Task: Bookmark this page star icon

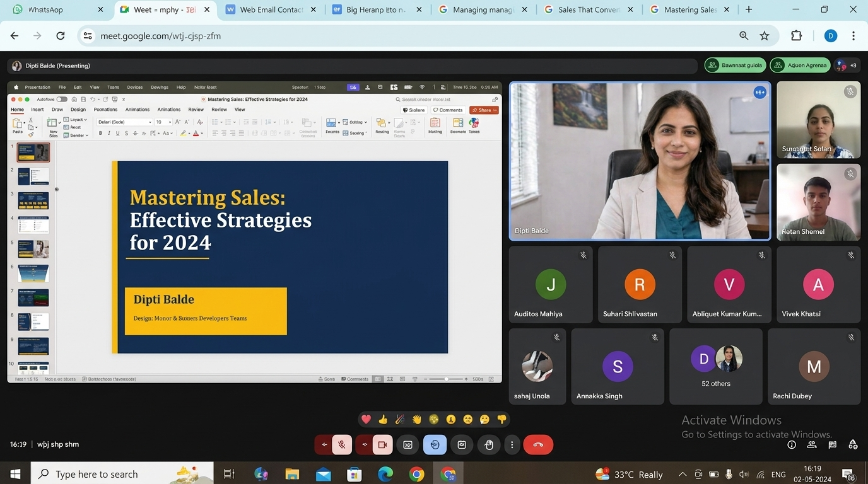Action: (x=765, y=36)
